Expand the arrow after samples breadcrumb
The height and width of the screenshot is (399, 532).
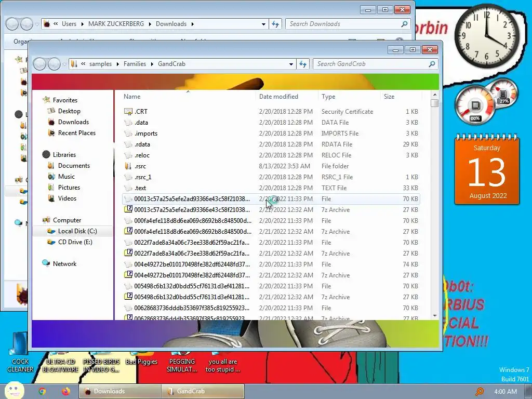[117, 64]
